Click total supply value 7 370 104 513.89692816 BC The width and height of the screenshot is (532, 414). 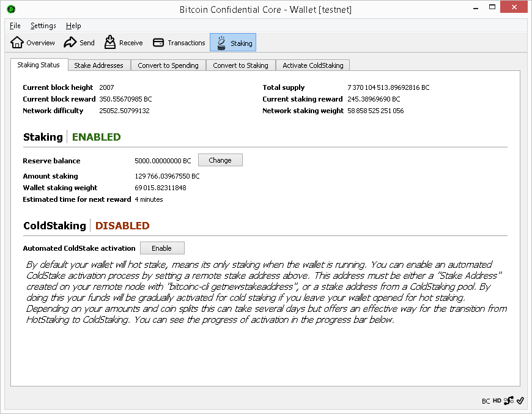point(388,87)
